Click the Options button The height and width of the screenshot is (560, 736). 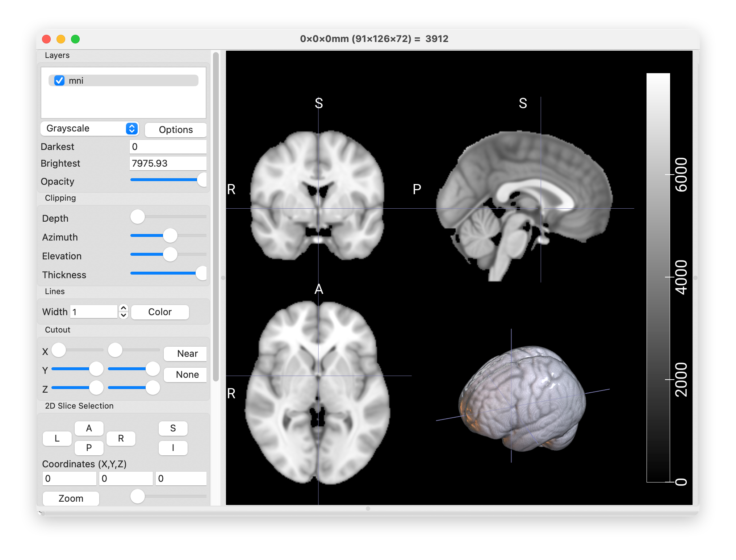tap(176, 130)
